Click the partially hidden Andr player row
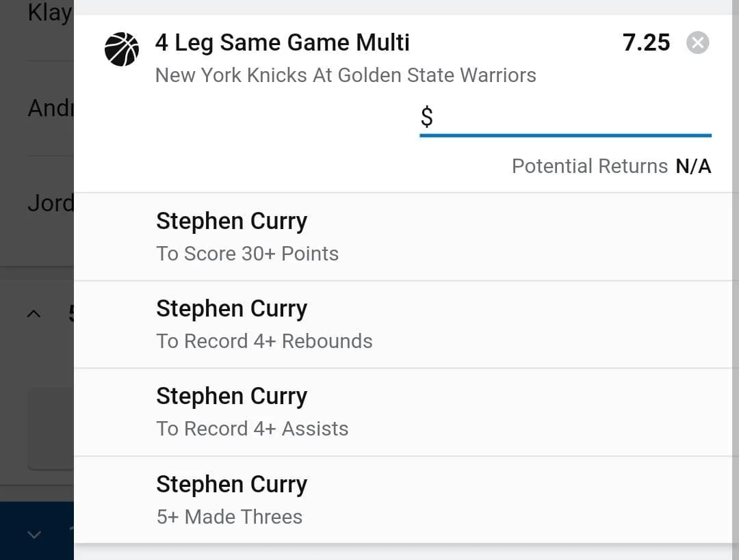739x560 pixels. click(x=49, y=108)
